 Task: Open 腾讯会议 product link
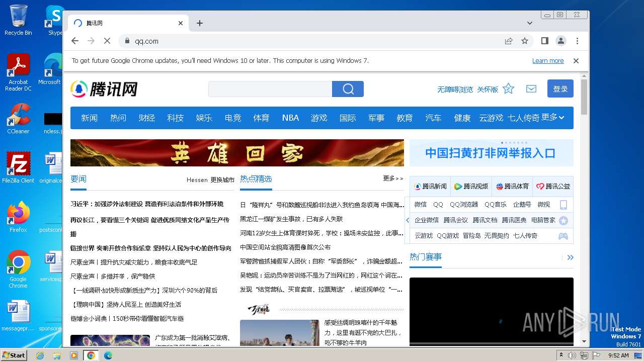pyautogui.click(x=455, y=220)
